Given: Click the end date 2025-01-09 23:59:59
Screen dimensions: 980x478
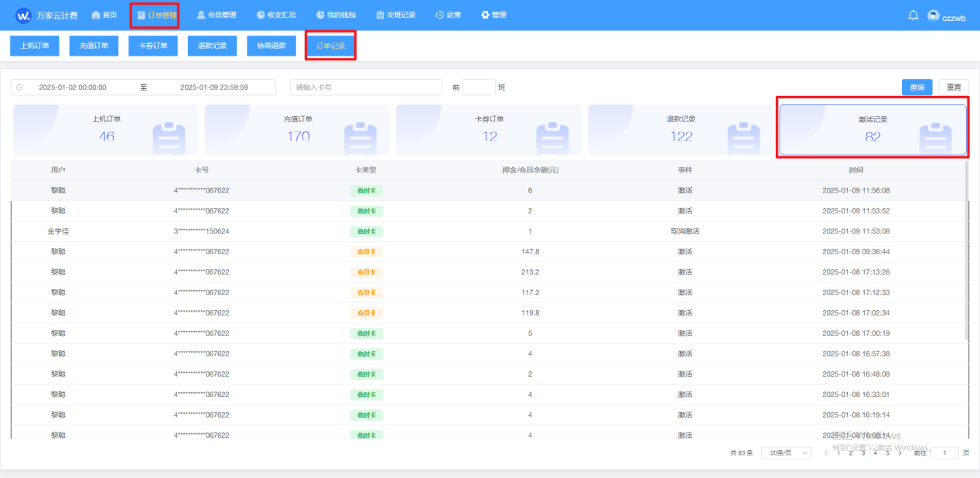Looking at the screenshot, I should coord(214,87).
